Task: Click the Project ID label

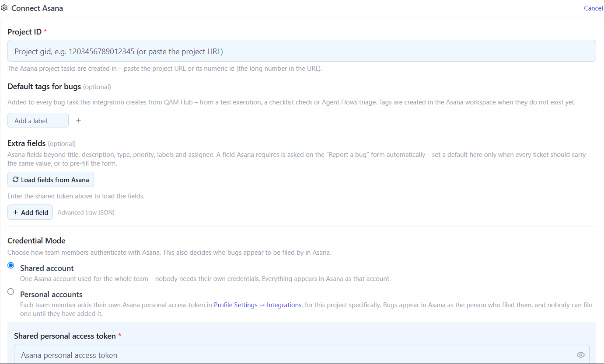Action: [x=24, y=32]
